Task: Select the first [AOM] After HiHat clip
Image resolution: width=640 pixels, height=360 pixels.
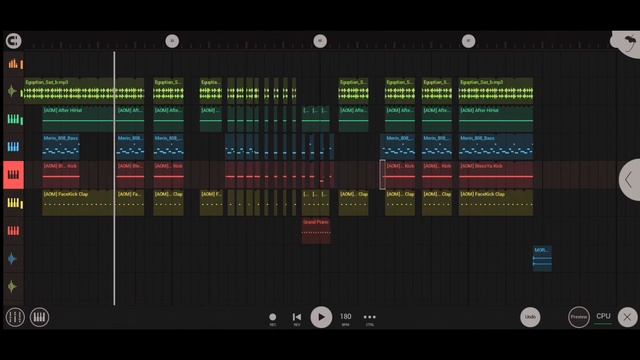Action: pos(79,119)
